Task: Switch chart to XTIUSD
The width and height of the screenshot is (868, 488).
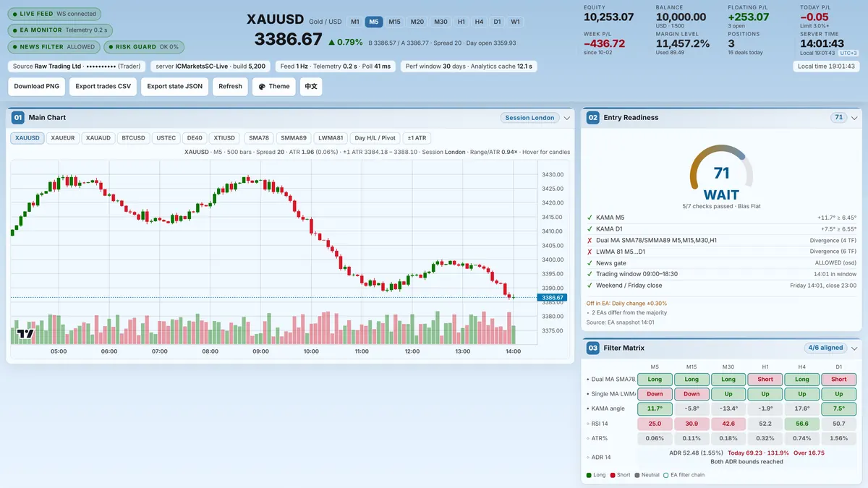Action: [x=224, y=138]
